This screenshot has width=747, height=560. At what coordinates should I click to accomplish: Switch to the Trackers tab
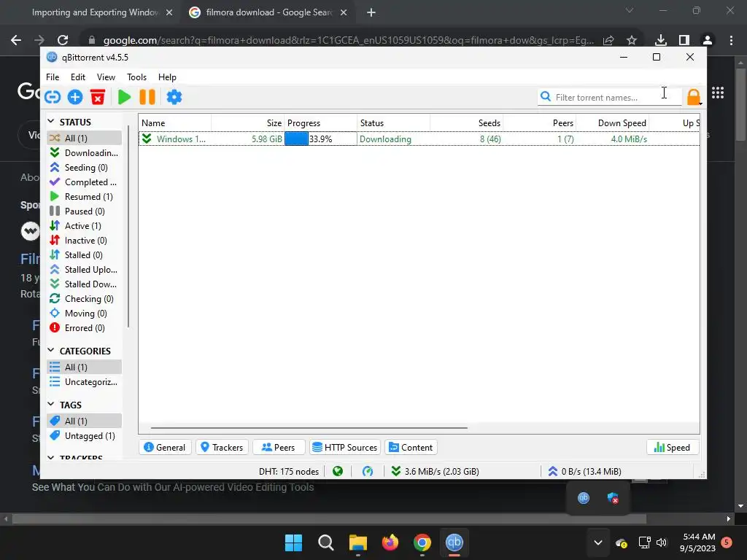(x=222, y=448)
